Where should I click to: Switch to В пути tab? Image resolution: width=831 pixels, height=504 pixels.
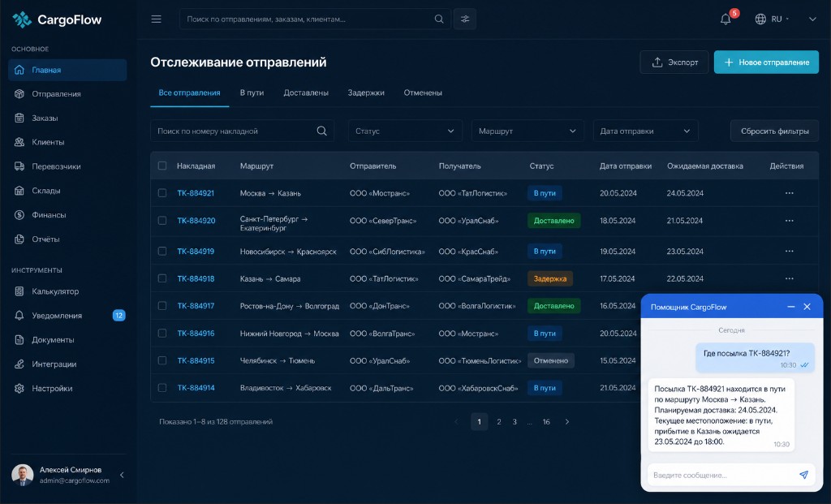tap(252, 93)
